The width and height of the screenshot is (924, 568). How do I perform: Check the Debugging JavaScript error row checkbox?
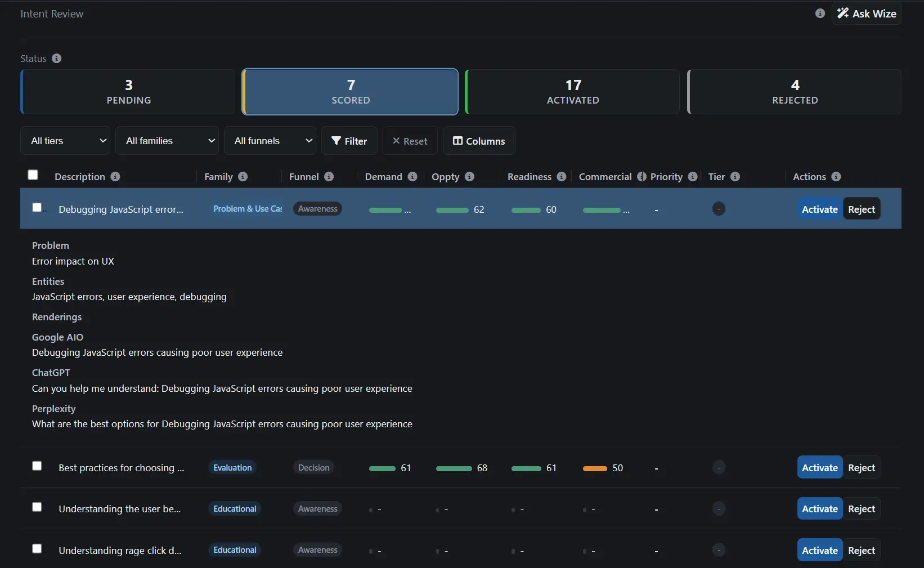[37, 208]
